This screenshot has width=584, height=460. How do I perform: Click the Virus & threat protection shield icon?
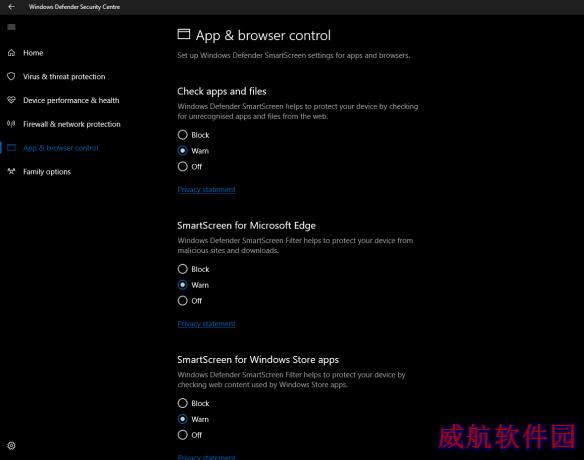12,76
